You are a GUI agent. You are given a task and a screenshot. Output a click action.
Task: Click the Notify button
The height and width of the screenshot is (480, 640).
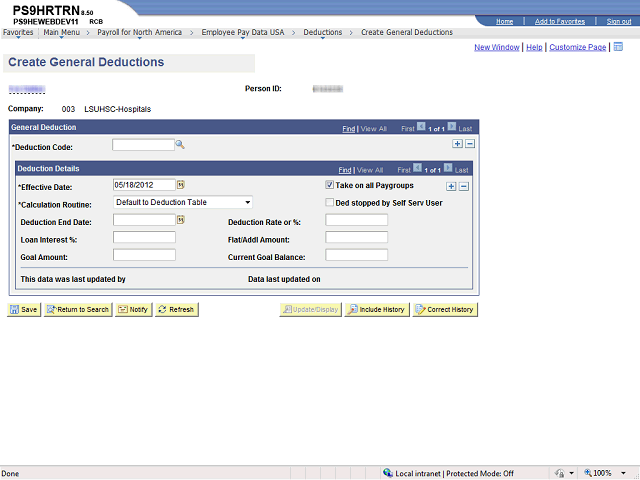point(133,309)
